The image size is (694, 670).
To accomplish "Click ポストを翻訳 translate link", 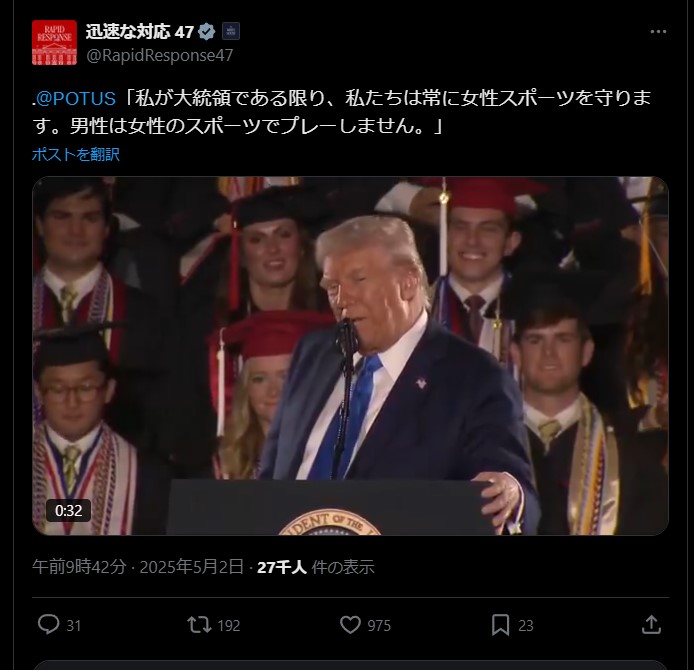I will pos(76,154).
